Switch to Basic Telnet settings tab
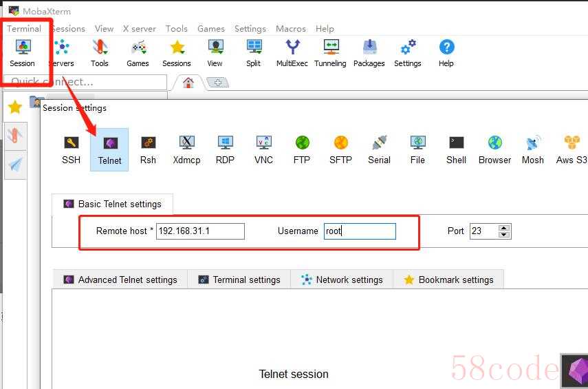 [x=113, y=204]
